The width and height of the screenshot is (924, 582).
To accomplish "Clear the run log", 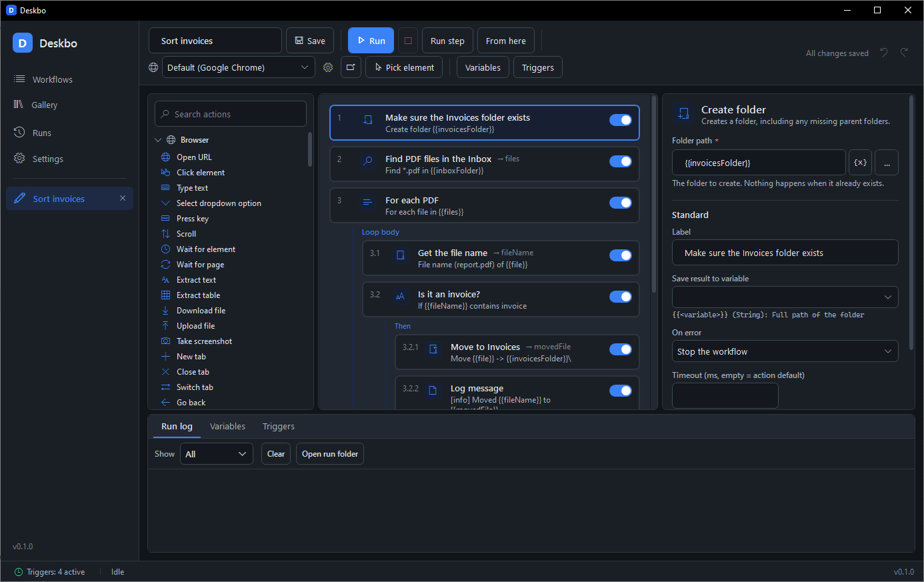I will pyautogui.click(x=276, y=454).
